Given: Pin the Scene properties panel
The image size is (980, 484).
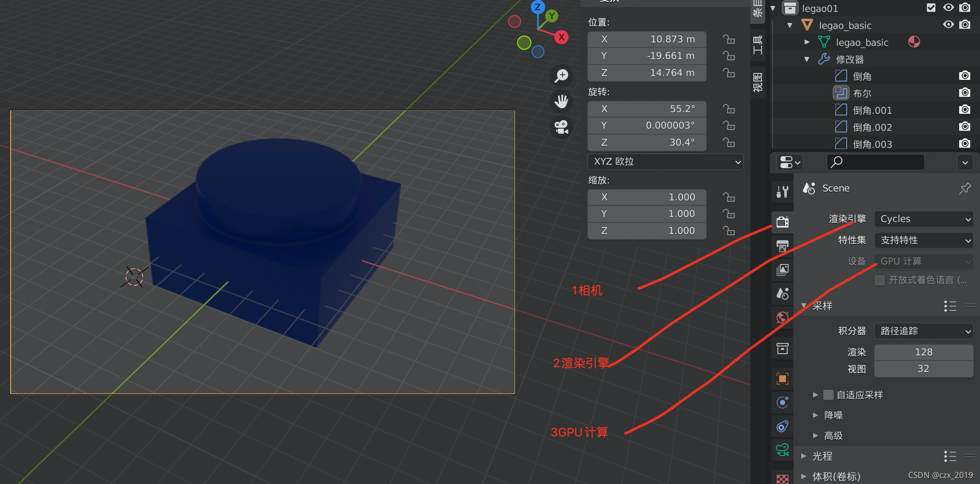Looking at the screenshot, I should point(965,188).
